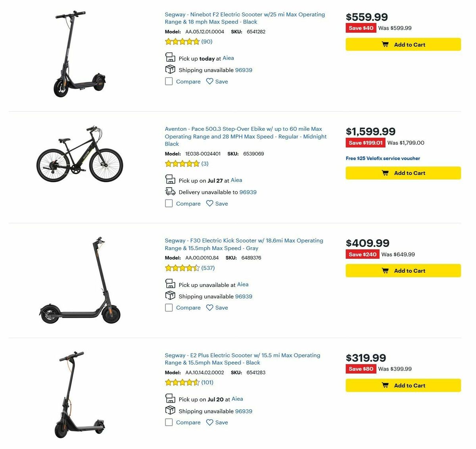Click heart icon for Aventon Pace ebike
The image size is (476, 449).
[x=209, y=204]
